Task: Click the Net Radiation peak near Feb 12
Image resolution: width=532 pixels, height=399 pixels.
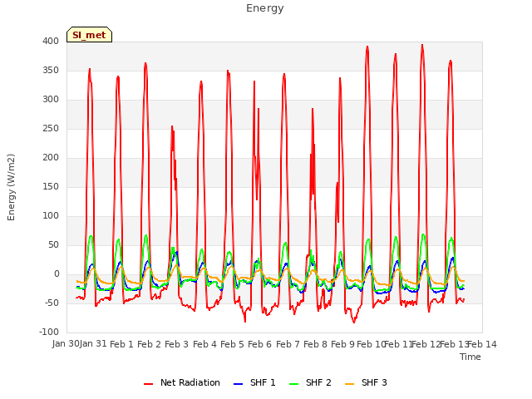Action: pyautogui.click(x=422, y=45)
